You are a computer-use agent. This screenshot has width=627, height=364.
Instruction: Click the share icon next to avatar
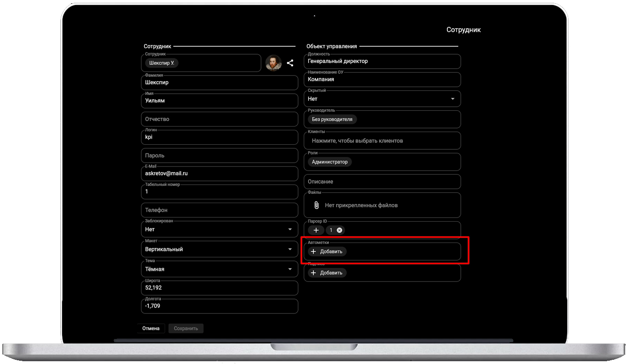[x=290, y=63]
